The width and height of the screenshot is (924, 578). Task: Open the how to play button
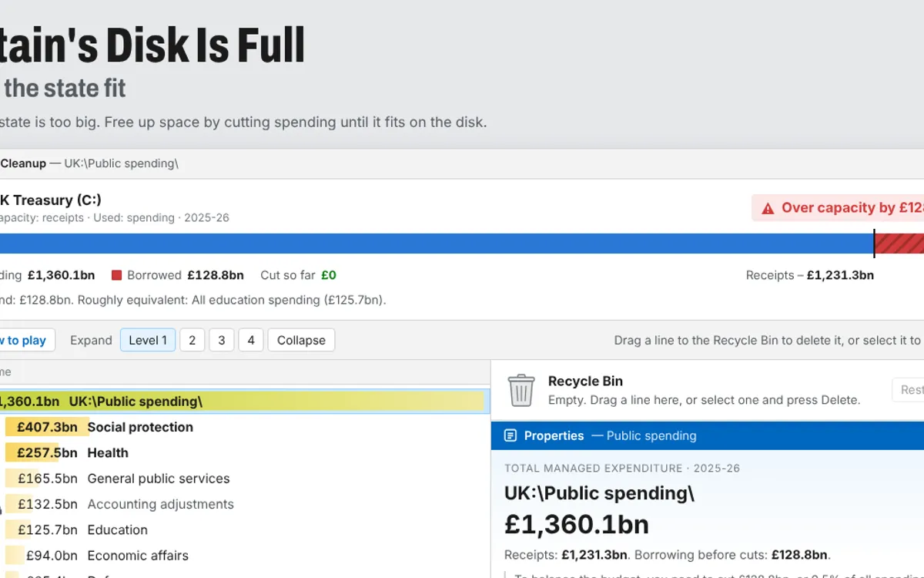click(x=26, y=341)
